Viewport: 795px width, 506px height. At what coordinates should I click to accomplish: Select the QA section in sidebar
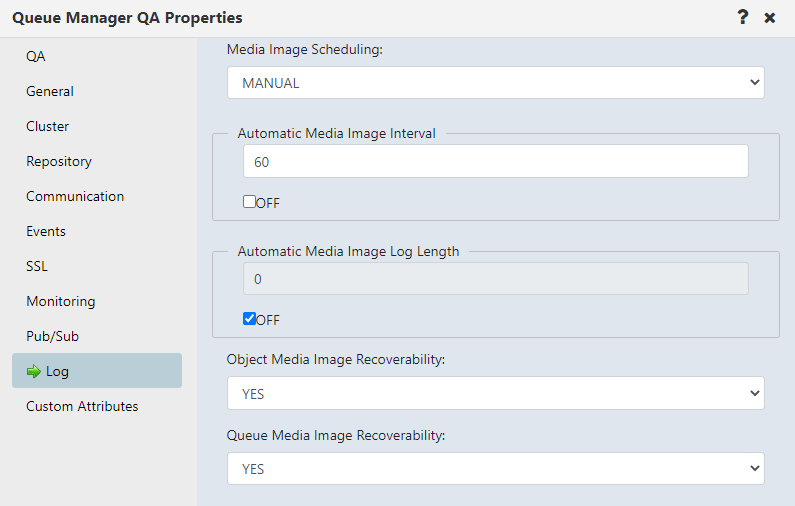(x=35, y=56)
